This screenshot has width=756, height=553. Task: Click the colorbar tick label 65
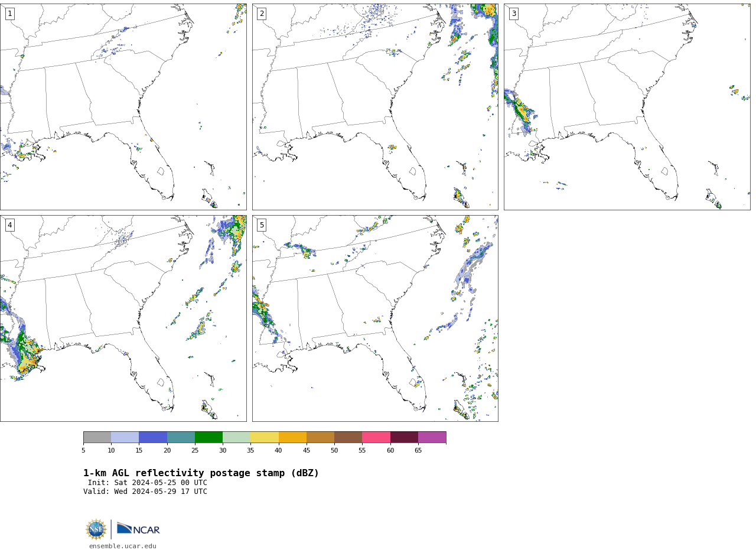[x=418, y=451]
